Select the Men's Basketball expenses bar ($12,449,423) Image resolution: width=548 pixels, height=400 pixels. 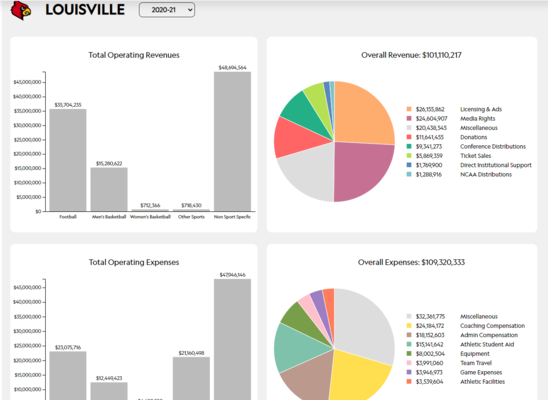pos(109,391)
